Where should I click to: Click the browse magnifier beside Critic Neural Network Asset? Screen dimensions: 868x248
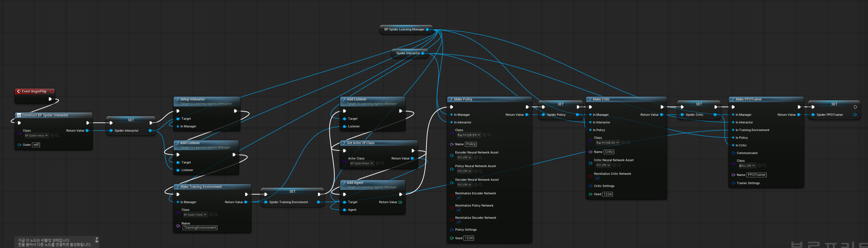tap(619, 165)
